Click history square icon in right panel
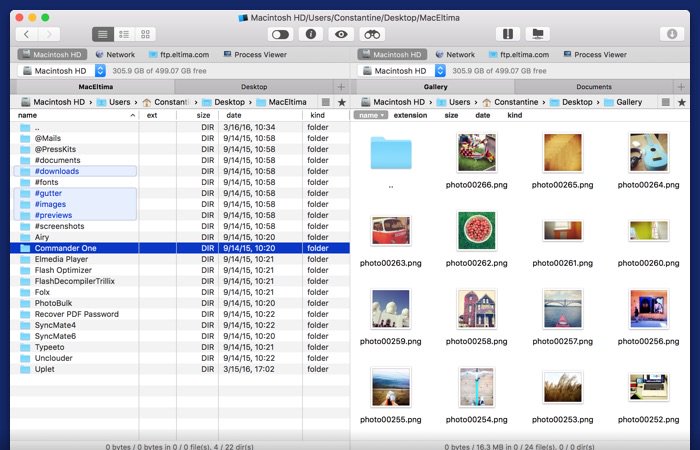 [666, 102]
